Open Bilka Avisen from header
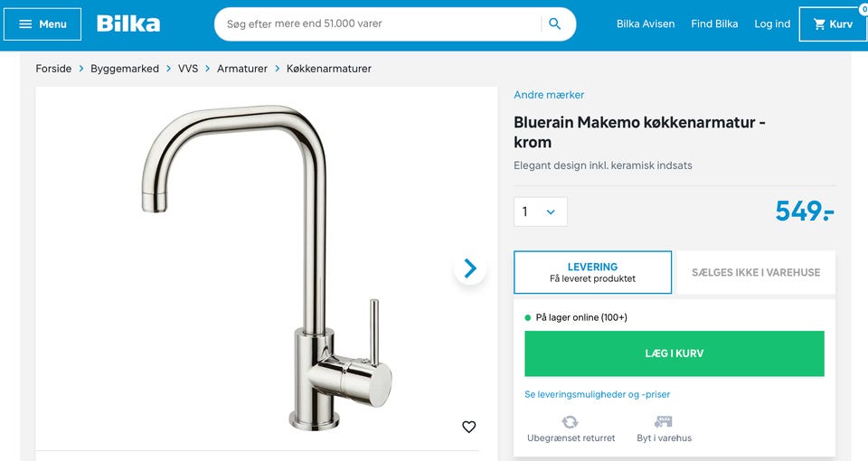 [x=646, y=24]
